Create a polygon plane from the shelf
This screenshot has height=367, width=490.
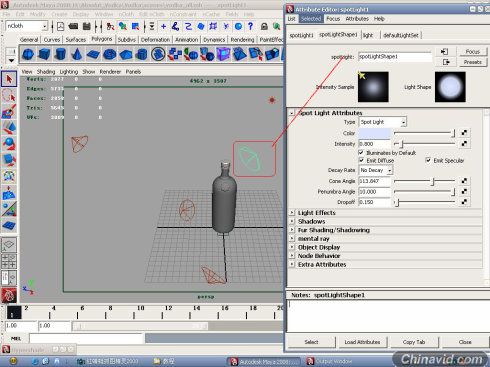[x=93, y=54]
